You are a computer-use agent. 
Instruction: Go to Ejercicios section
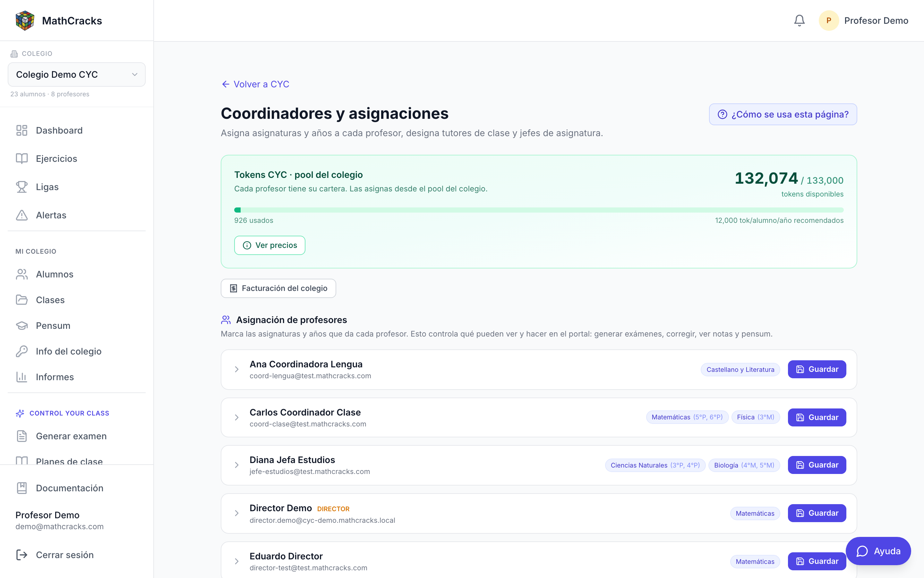(77, 159)
